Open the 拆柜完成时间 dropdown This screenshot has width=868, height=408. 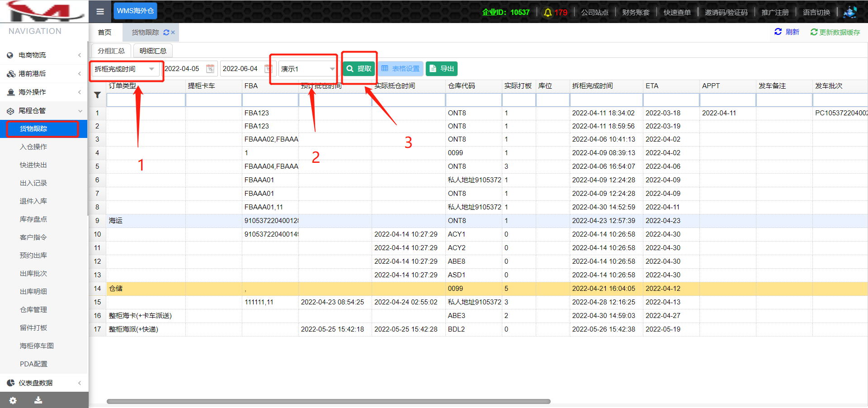(x=151, y=69)
